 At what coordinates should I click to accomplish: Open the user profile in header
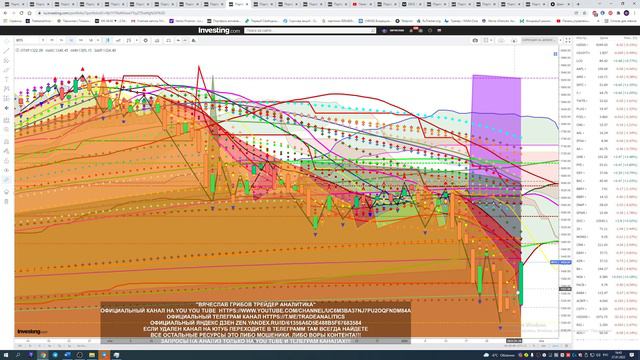(393, 31)
